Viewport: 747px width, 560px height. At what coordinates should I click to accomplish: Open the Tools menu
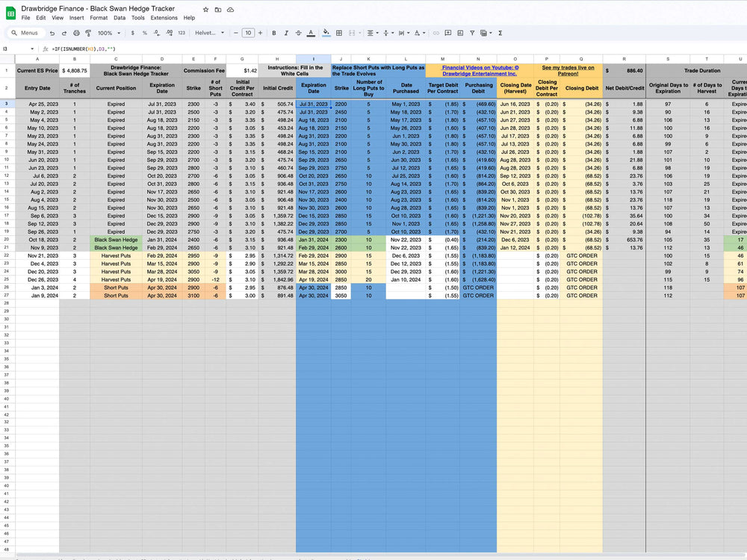[x=138, y=18]
